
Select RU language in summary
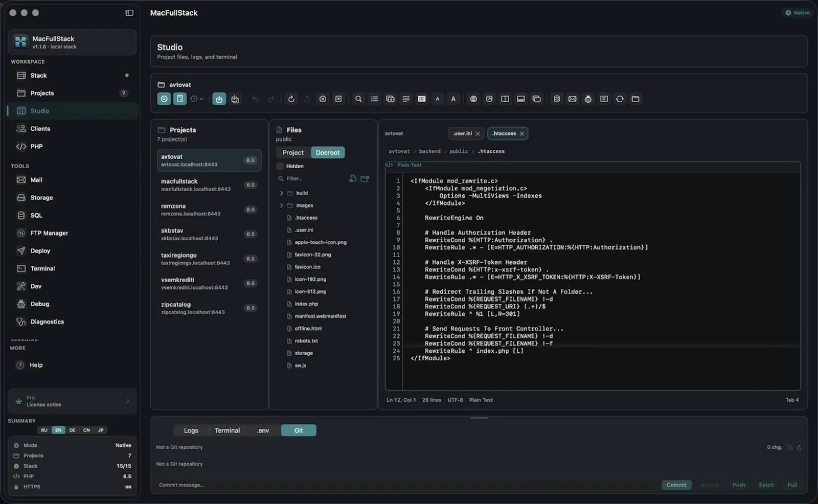tap(44, 430)
